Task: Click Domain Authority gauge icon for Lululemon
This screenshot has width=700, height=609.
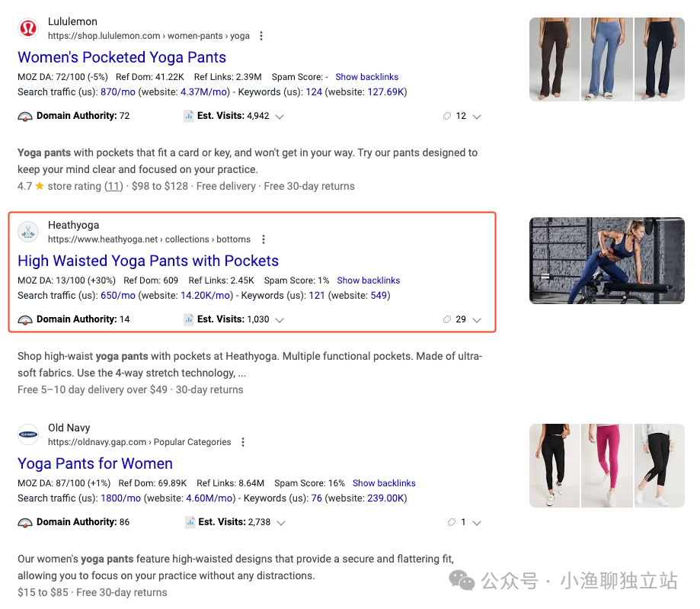Action: click(x=25, y=117)
